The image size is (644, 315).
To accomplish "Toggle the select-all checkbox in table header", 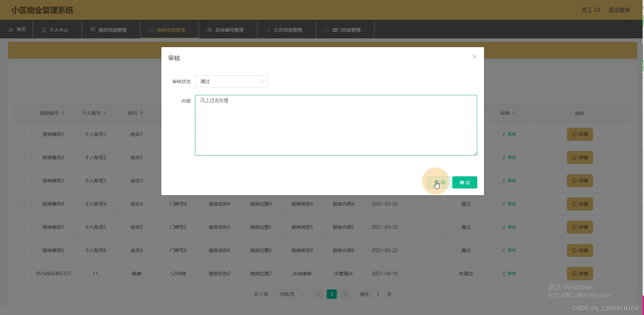I will click(23, 113).
